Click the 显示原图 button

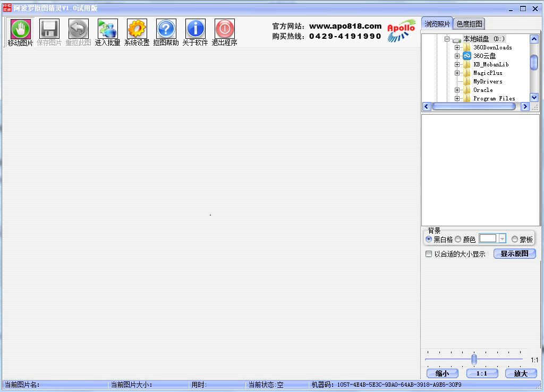[x=514, y=253]
